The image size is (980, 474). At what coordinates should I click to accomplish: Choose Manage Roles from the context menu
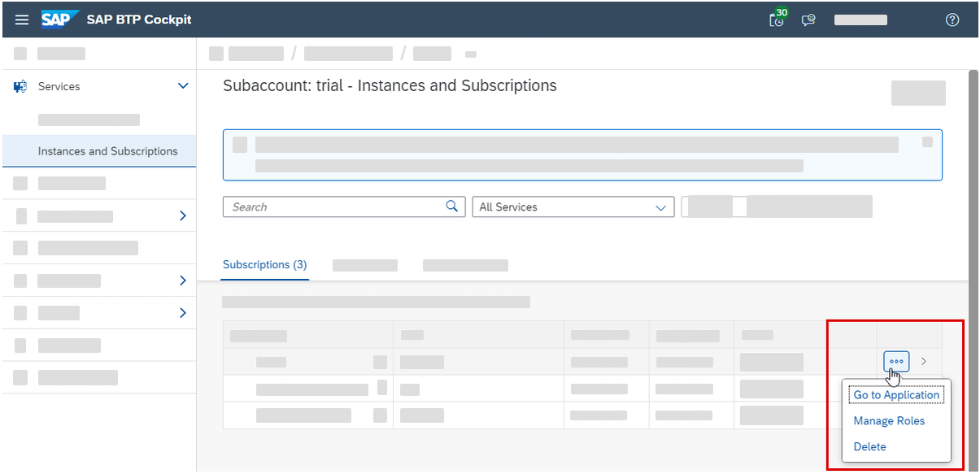(x=888, y=420)
